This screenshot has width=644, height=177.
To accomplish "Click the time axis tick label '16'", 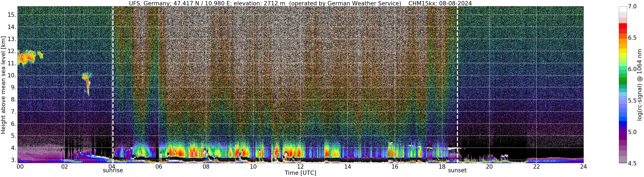I will pyautogui.click(x=395, y=166).
